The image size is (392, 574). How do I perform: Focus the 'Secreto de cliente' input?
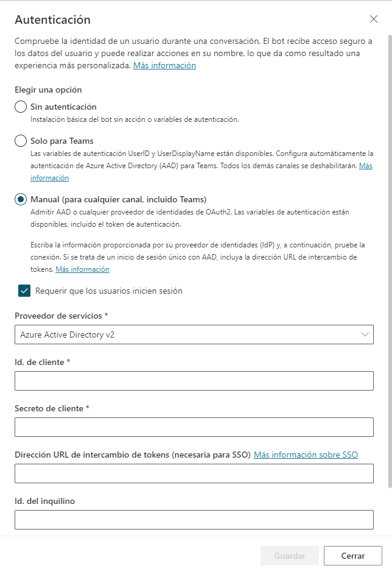(x=194, y=427)
